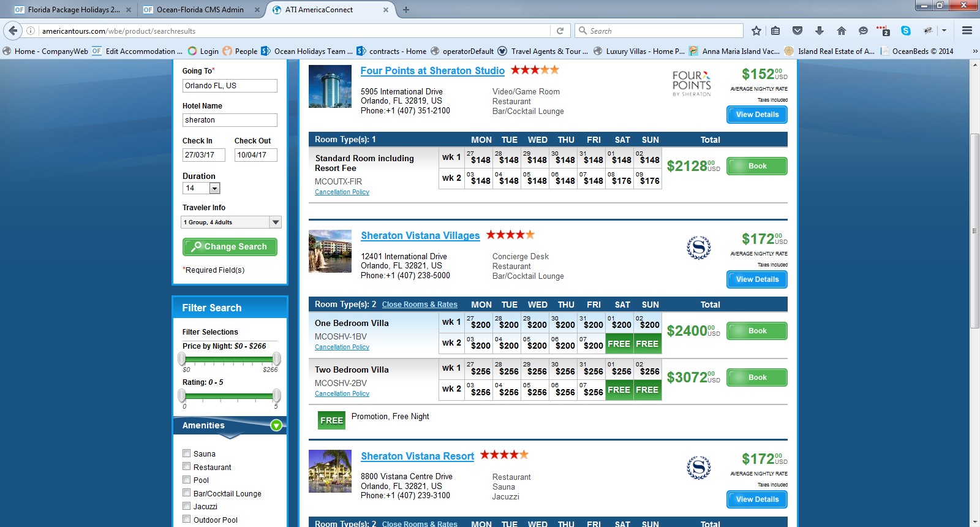Tick the Bar/Cocktail Lounge amenity checkbox
This screenshot has height=527, width=980.
tap(186, 493)
